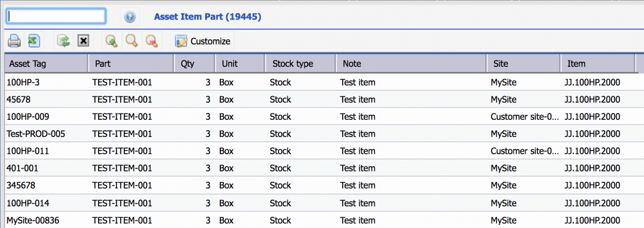Export the list to Excel
Image resolution: width=644 pixels, height=228 pixels.
[34, 41]
